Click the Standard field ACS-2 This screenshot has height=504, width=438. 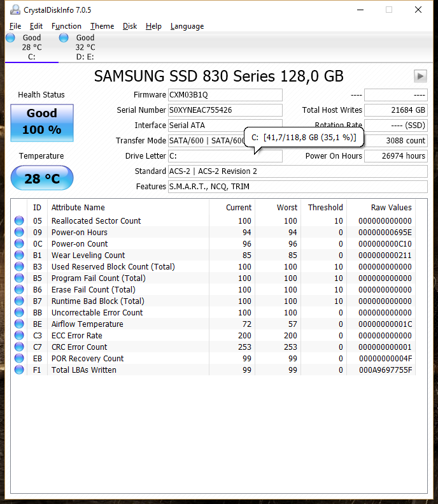pos(298,171)
